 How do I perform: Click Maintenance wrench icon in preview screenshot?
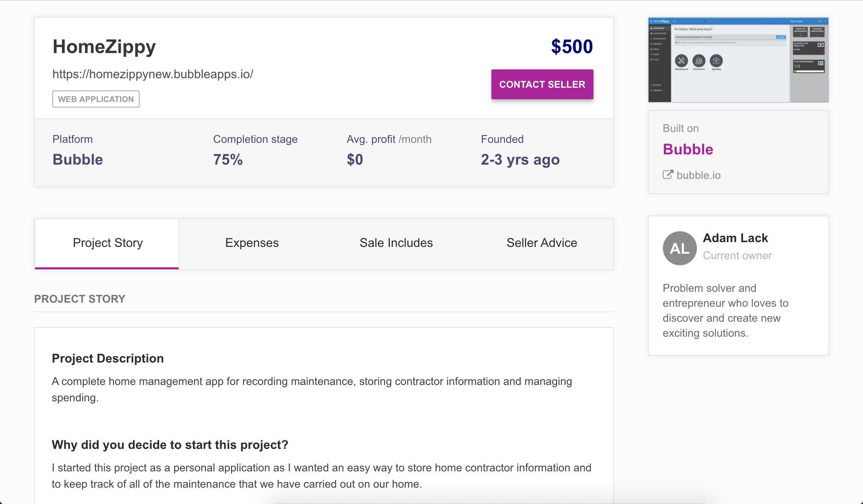pos(681,61)
